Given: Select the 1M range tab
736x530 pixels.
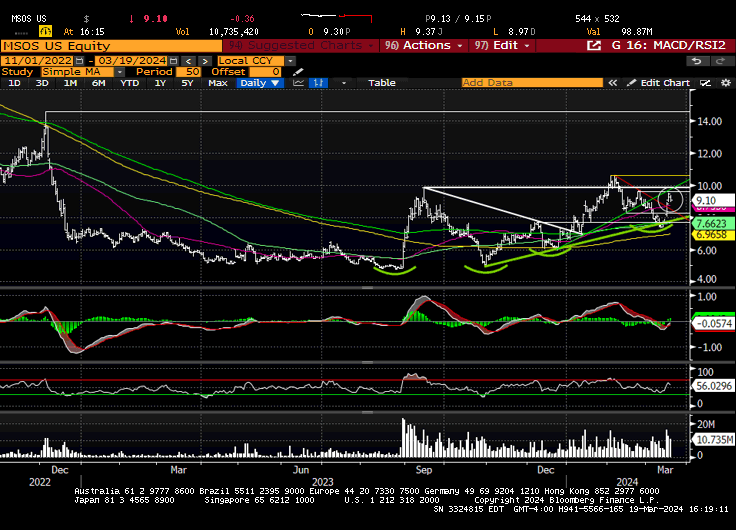Looking at the screenshot, I should pyautogui.click(x=70, y=83).
